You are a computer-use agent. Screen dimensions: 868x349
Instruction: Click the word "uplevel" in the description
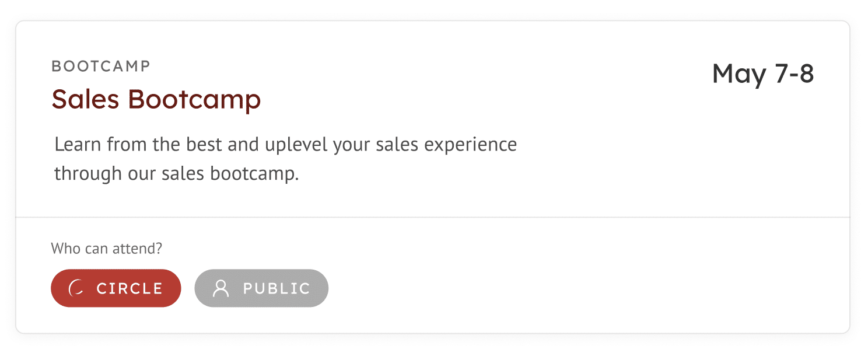point(296,144)
